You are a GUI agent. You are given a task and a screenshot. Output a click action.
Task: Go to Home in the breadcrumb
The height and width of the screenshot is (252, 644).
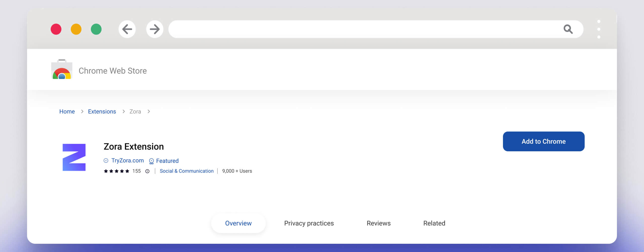click(x=67, y=111)
